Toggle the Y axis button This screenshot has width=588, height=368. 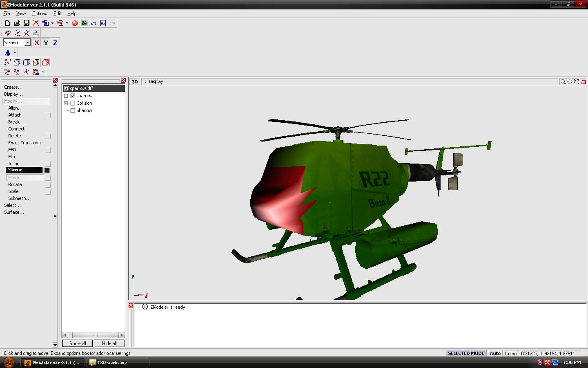tap(46, 43)
